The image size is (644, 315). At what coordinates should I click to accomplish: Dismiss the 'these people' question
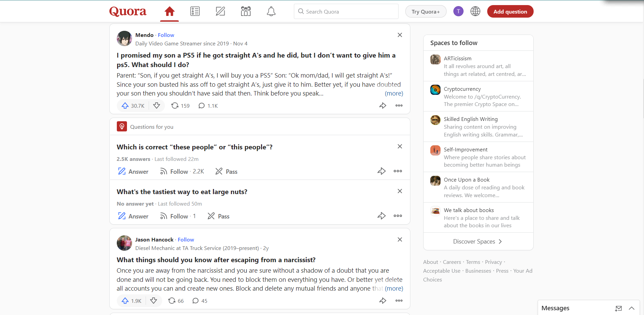(x=400, y=146)
